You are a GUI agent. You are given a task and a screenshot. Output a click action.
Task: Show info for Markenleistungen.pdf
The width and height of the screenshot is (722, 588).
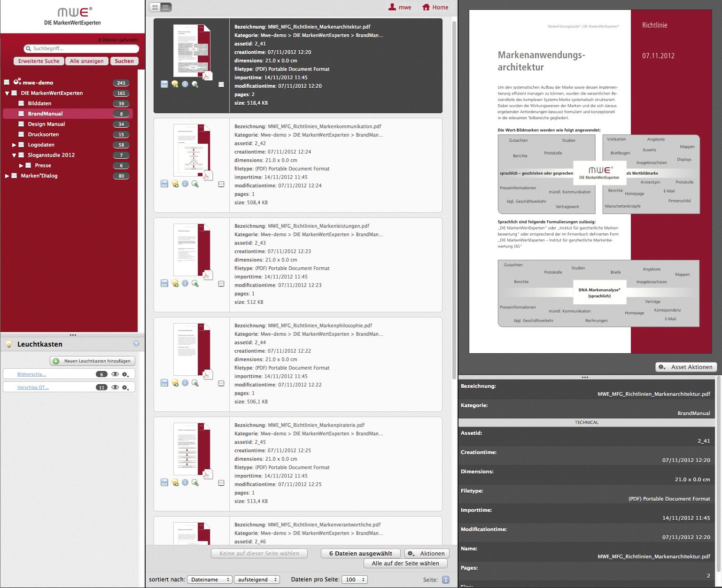[185, 283]
